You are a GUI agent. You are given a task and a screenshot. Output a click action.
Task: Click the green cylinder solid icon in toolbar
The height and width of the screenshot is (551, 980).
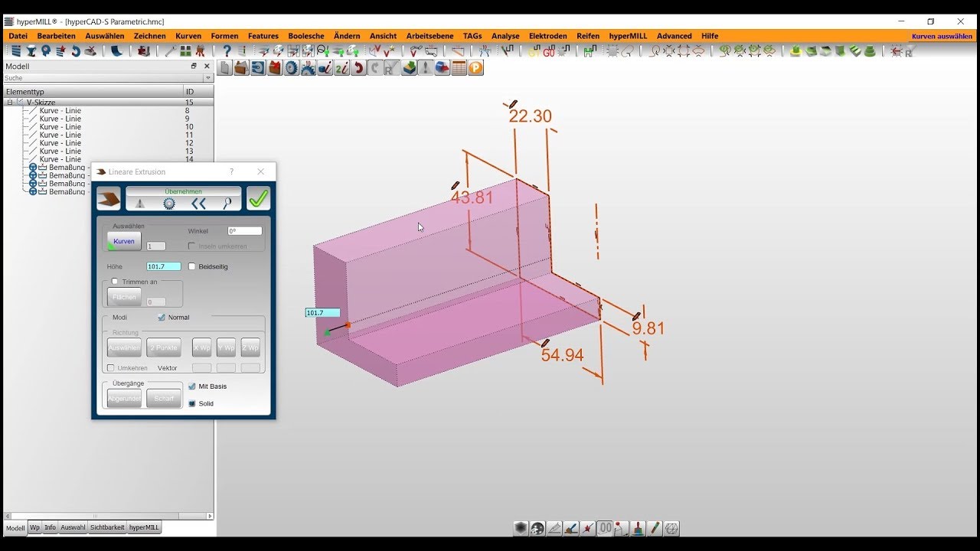pyautogui.click(x=795, y=51)
